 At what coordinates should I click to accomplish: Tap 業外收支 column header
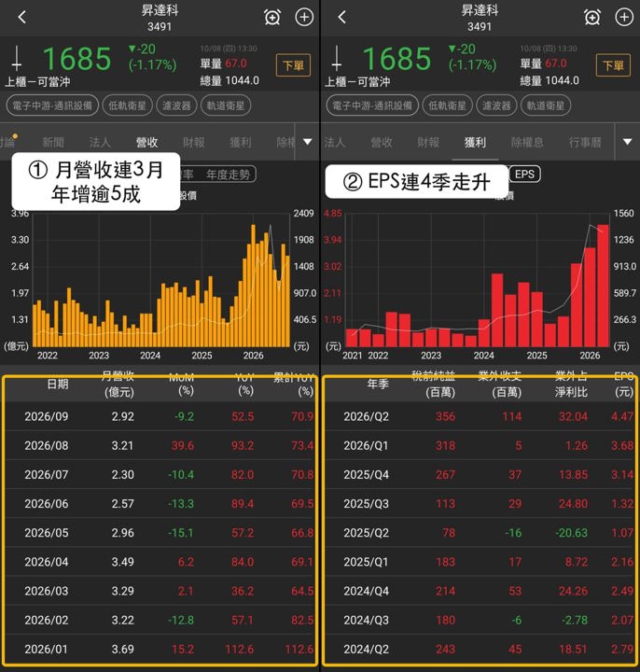(500, 384)
